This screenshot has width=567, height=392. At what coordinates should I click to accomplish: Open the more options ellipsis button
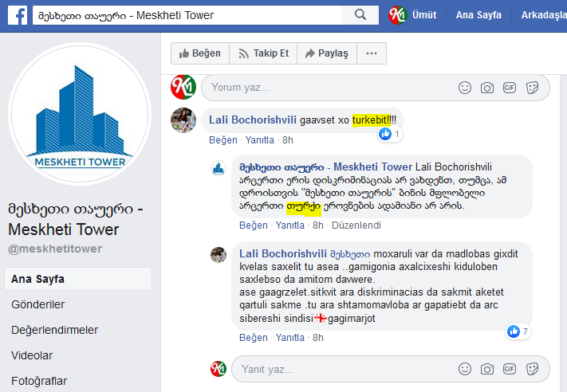click(x=372, y=53)
